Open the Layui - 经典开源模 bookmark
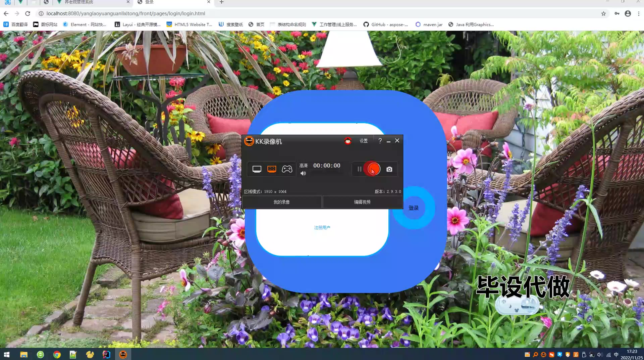This screenshot has height=360, width=644. [138, 25]
